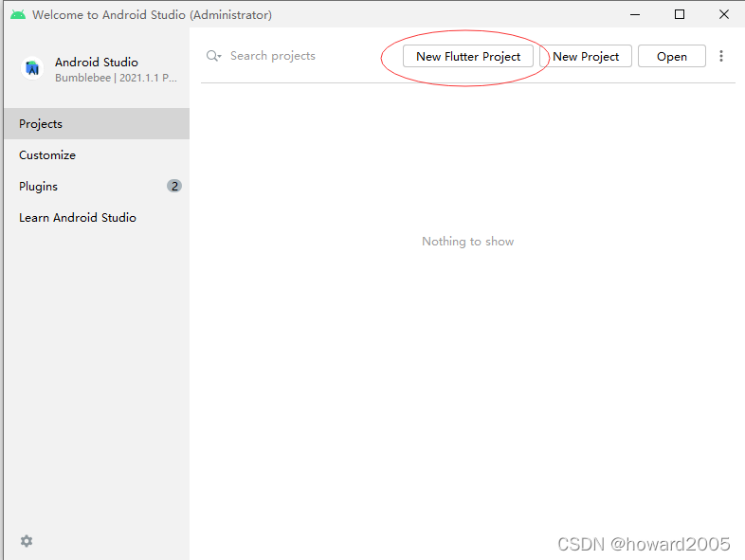The height and width of the screenshot is (560, 745).
Task: Click the Bumblebee 2021.1.1 version text
Action: [116, 78]
